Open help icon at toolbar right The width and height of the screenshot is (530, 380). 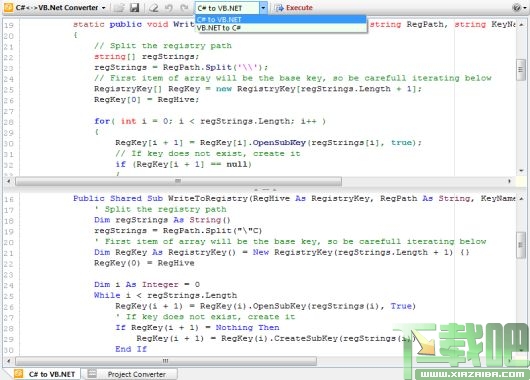click(x=516, y=7)
